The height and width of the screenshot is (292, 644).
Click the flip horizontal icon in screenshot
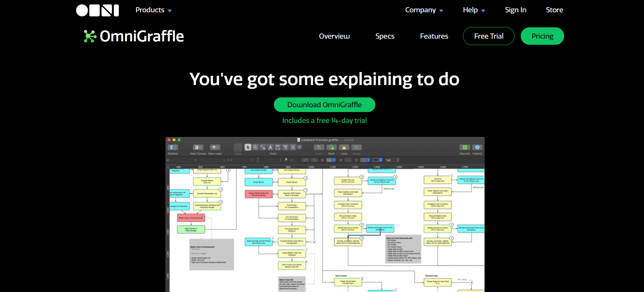305,160
